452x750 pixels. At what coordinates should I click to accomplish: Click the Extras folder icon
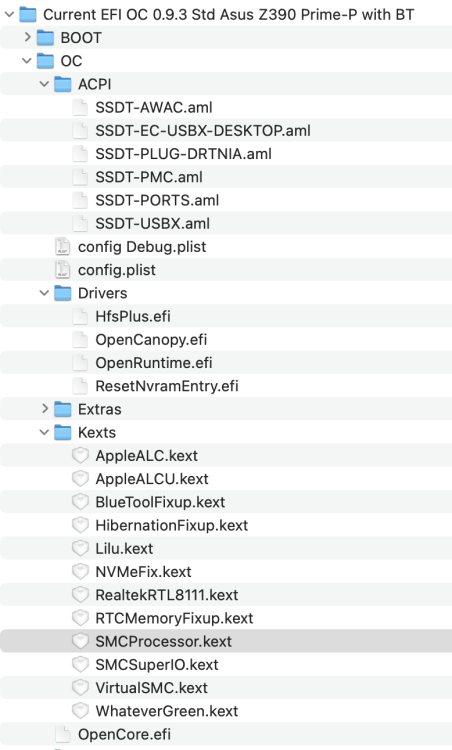pos(63,409)
